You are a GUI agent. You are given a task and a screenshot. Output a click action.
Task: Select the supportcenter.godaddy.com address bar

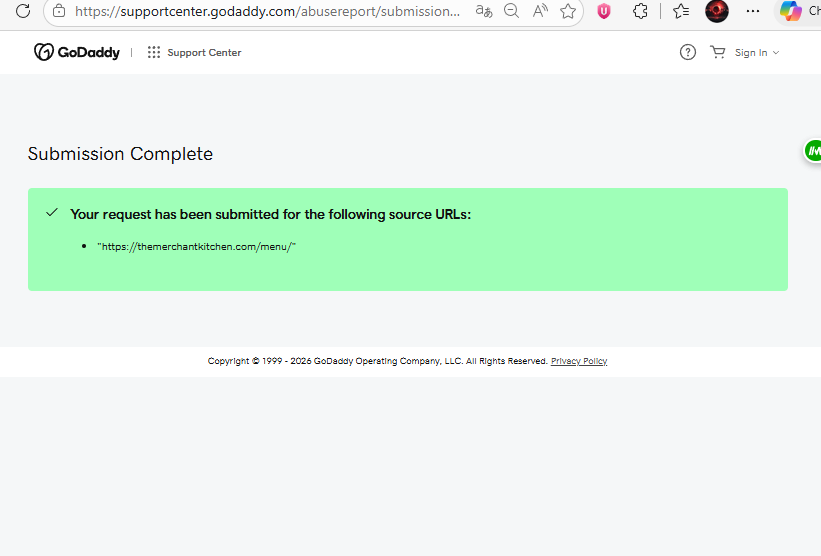pyautogui.click(x=267, y=11)
